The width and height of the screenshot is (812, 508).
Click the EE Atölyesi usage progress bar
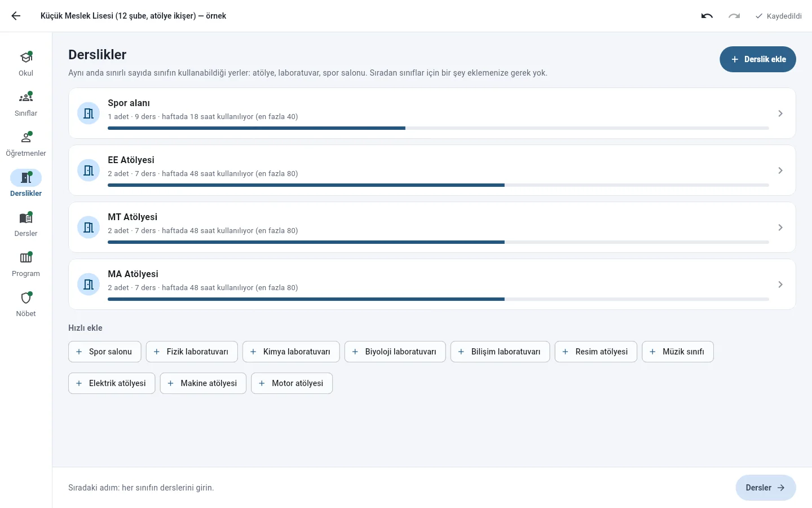pyautogui.click(x=438, y=185)
